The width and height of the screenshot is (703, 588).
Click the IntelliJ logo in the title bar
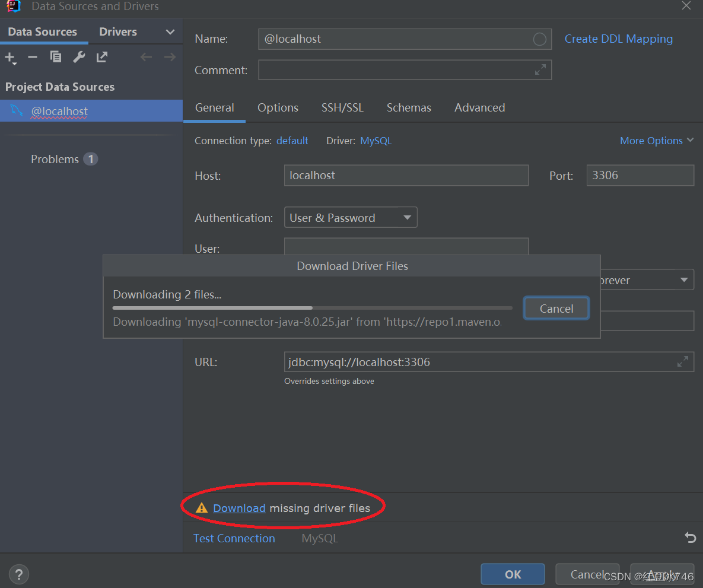[x=14, y=7]
